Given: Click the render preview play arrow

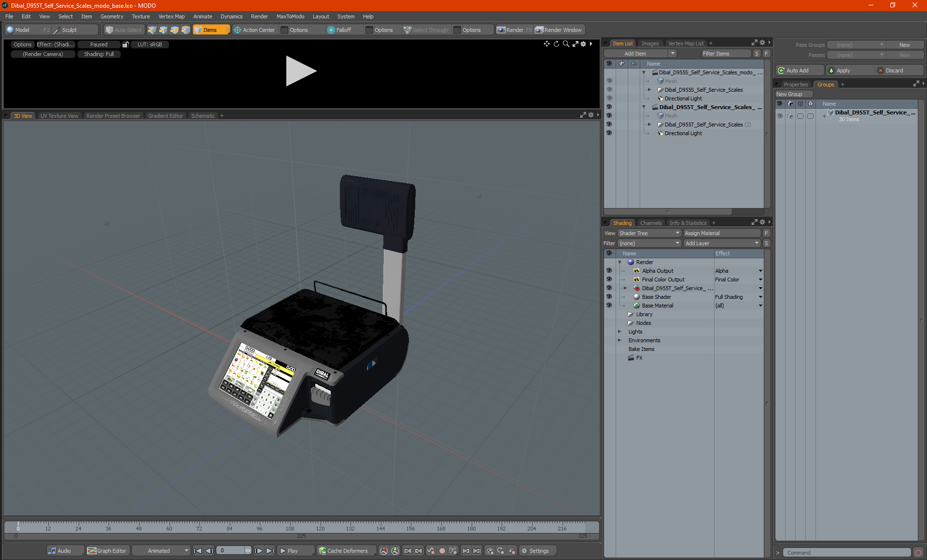Looking at the screenshot, I should (x=301, y=71).
